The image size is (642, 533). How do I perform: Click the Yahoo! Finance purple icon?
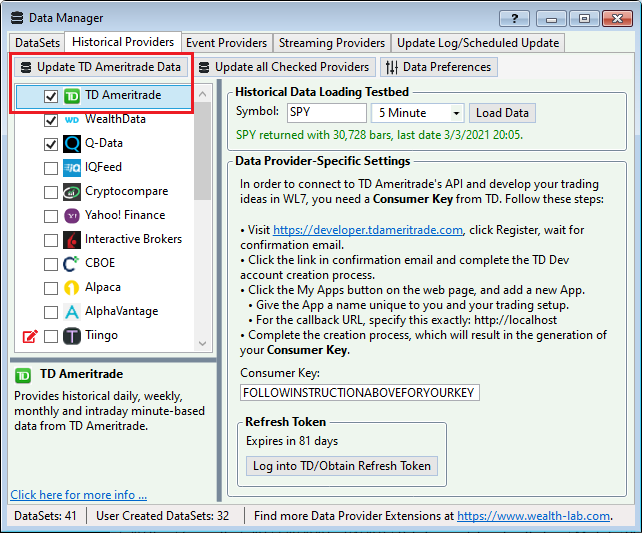point(72,216)
